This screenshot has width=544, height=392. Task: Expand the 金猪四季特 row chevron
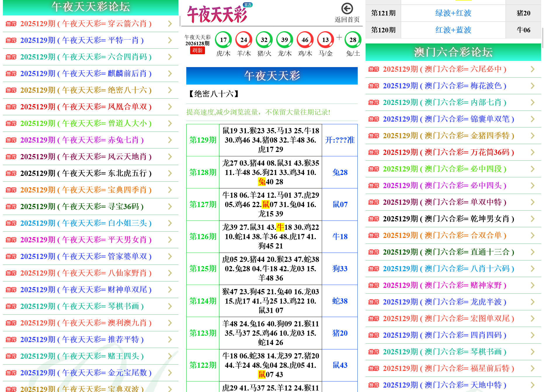533,136
